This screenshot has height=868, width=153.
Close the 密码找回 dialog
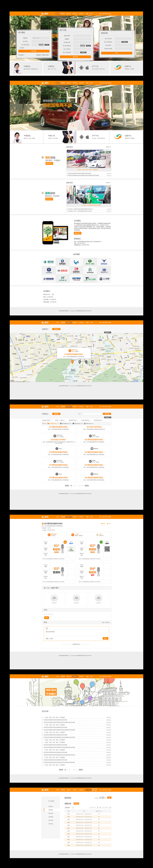click(x=132, y=33)
